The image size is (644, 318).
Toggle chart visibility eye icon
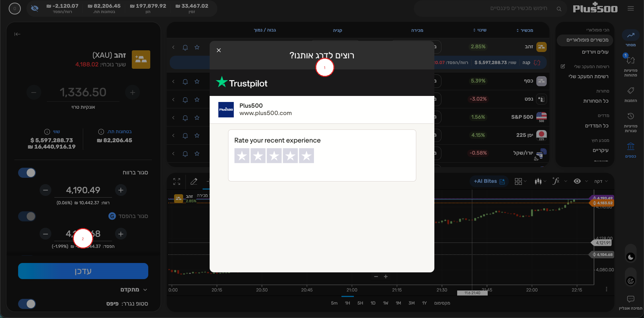click(577, 181)
